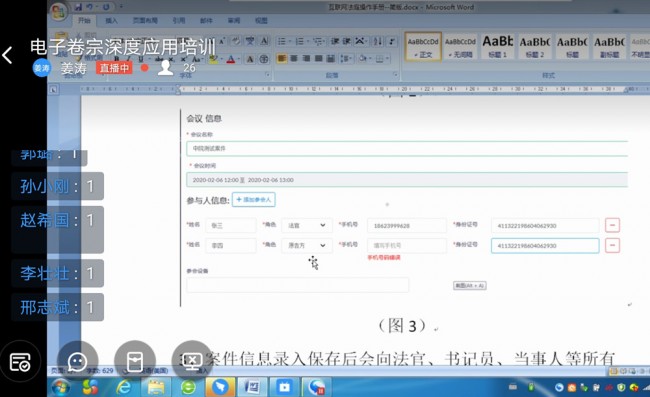Remove the first participant row with the minus button

click(612, 225)
